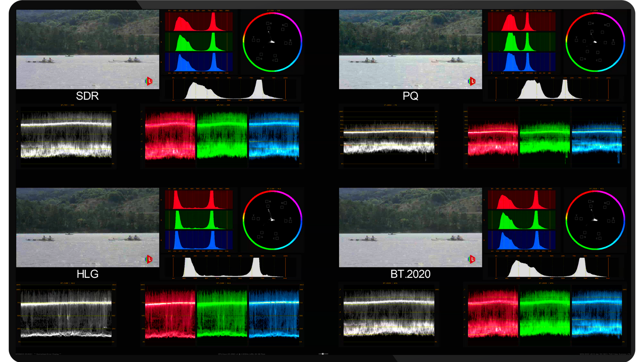Click the red logo badge on PQ picture
Screen dimensions: 644x362
(x=472, y=81)
